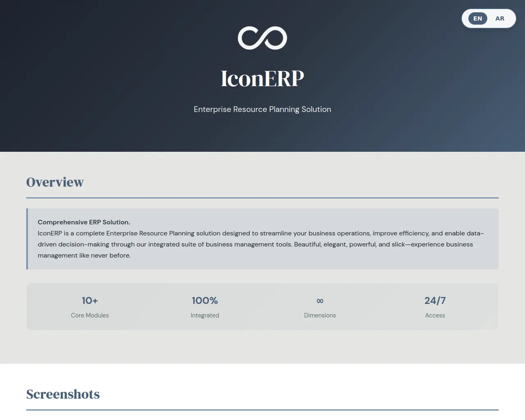
Task: Switch language to AR
Action: (500, 18)
